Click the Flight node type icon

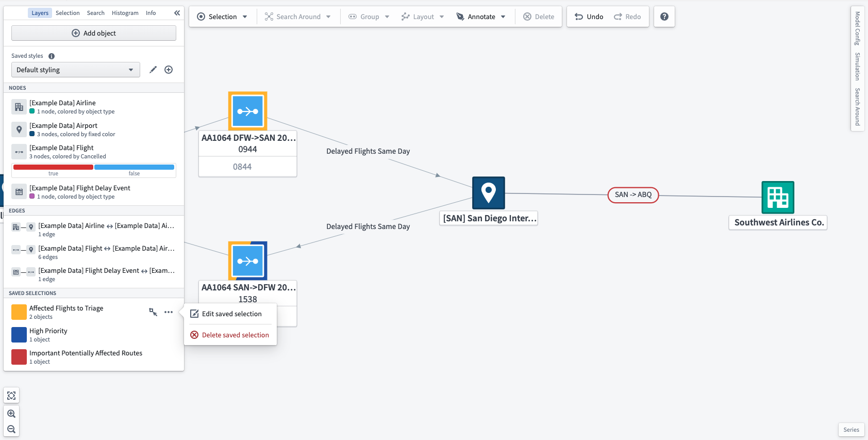[19, 152]
